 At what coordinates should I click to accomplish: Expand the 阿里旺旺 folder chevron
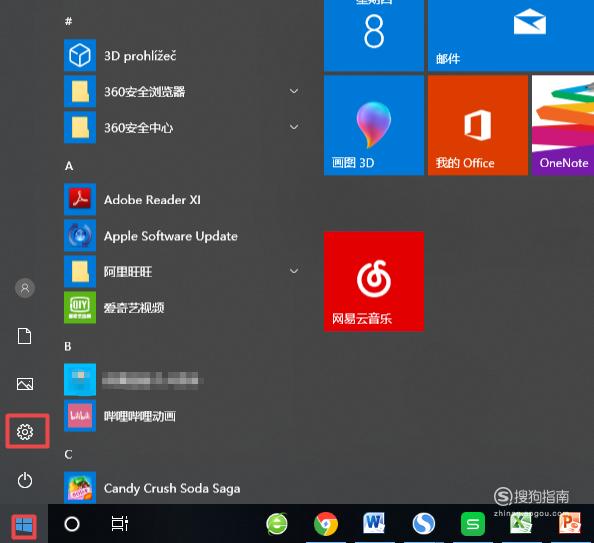click(294, 271)
